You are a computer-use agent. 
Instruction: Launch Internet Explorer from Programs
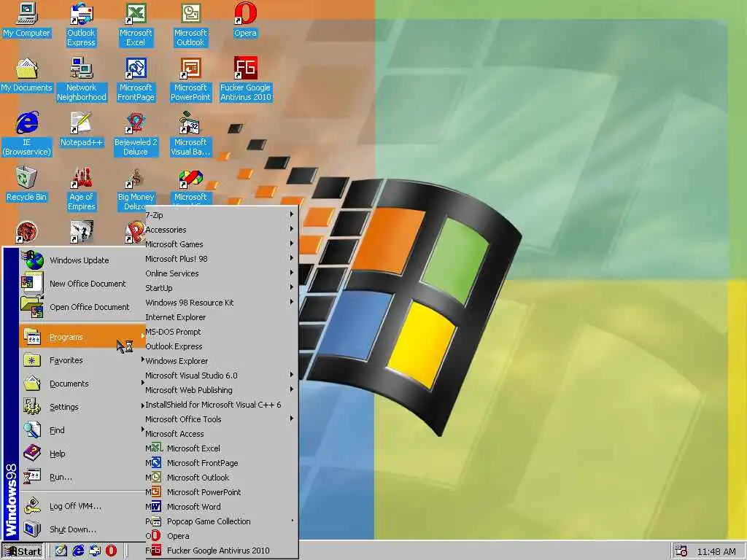(221, 317)
